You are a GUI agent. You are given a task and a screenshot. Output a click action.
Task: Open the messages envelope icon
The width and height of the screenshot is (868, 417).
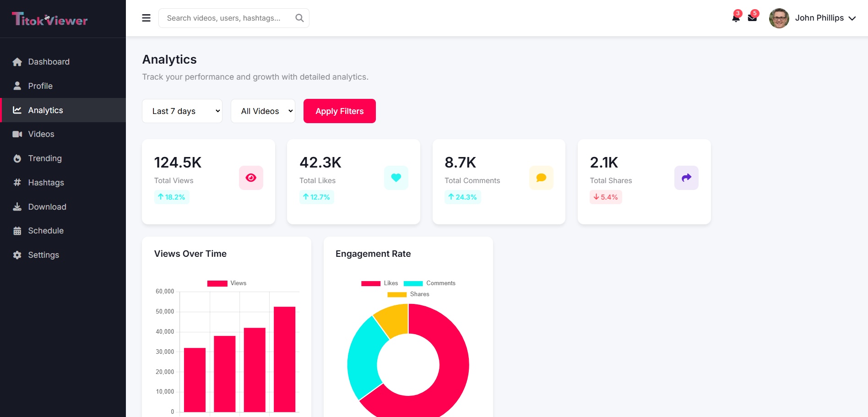(753, 17)
